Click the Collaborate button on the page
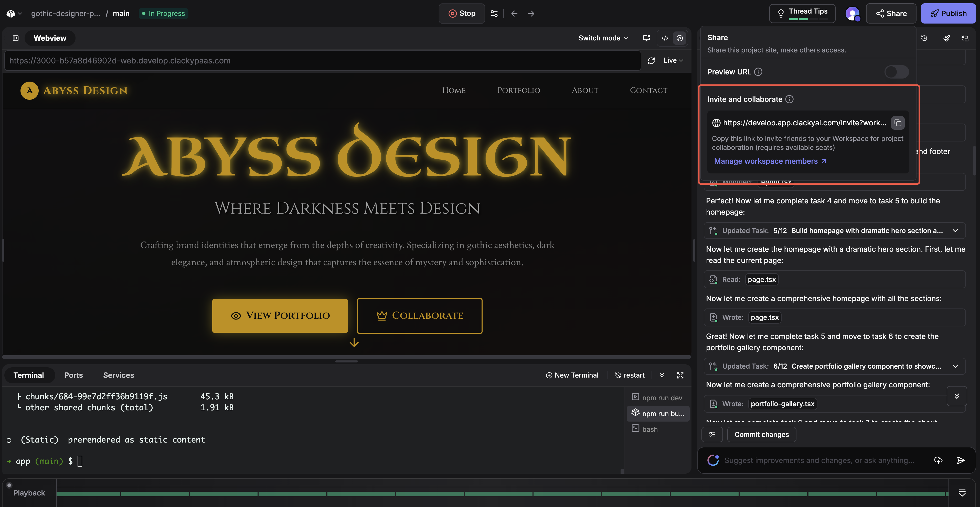 coord(420,315)
